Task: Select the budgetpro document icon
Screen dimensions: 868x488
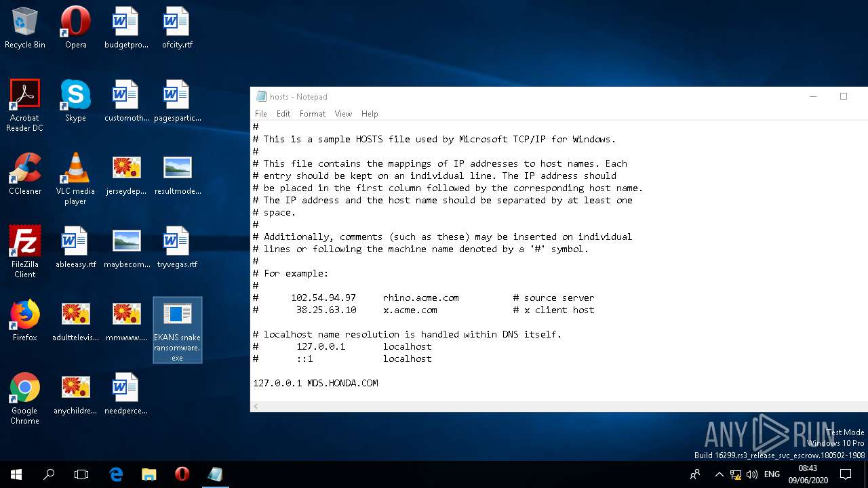Action: coord(126,28)
